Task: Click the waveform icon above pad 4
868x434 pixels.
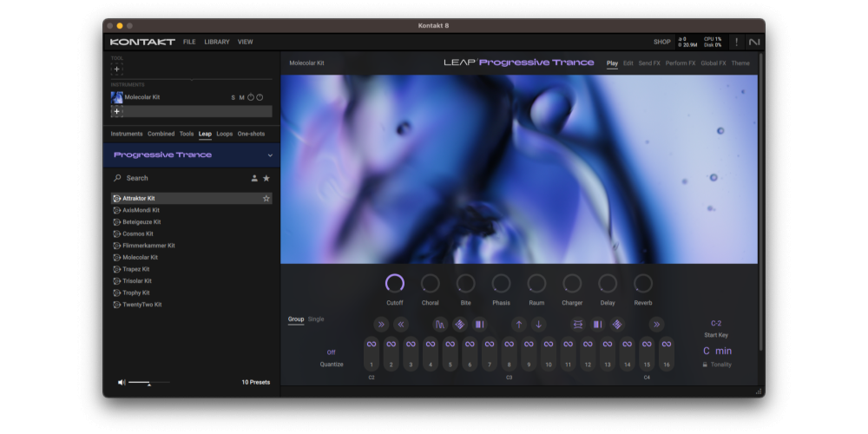Action: point(440,325)
